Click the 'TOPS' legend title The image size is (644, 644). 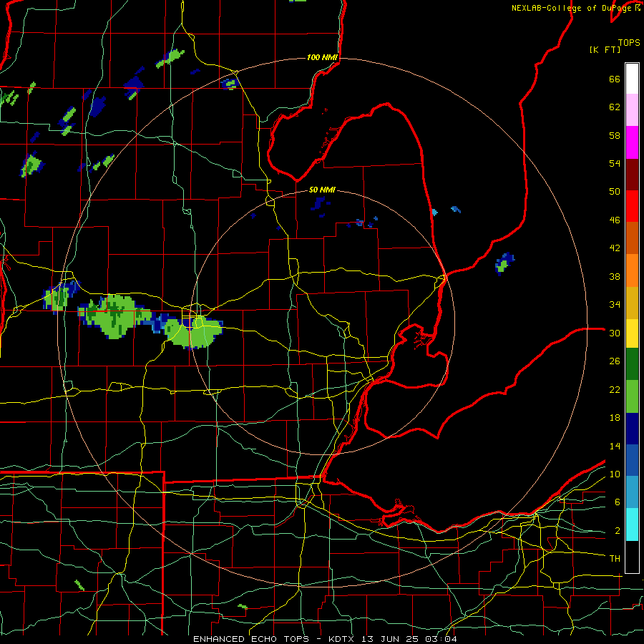[629, 43]
